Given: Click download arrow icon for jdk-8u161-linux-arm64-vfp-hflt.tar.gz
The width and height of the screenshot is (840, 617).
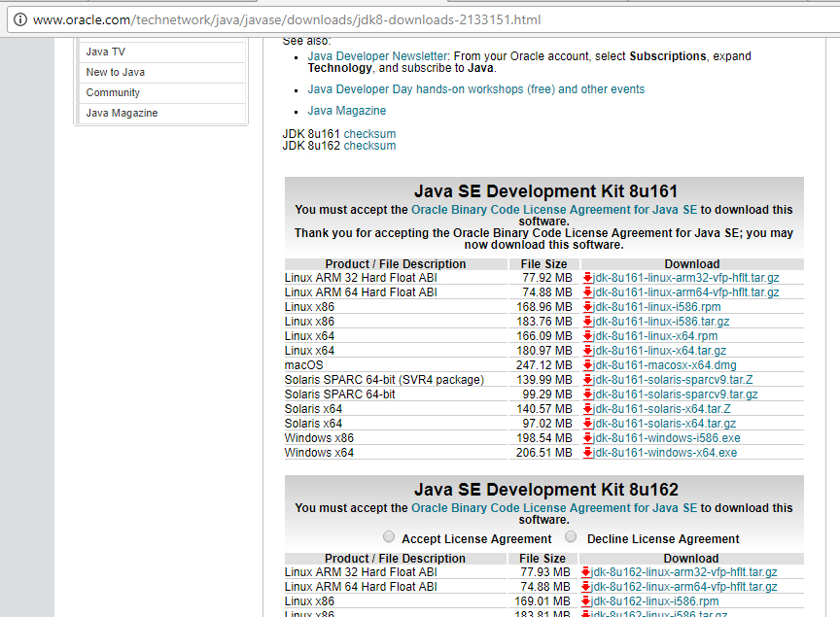Looking at the screenshot, I should coord(587,291).
